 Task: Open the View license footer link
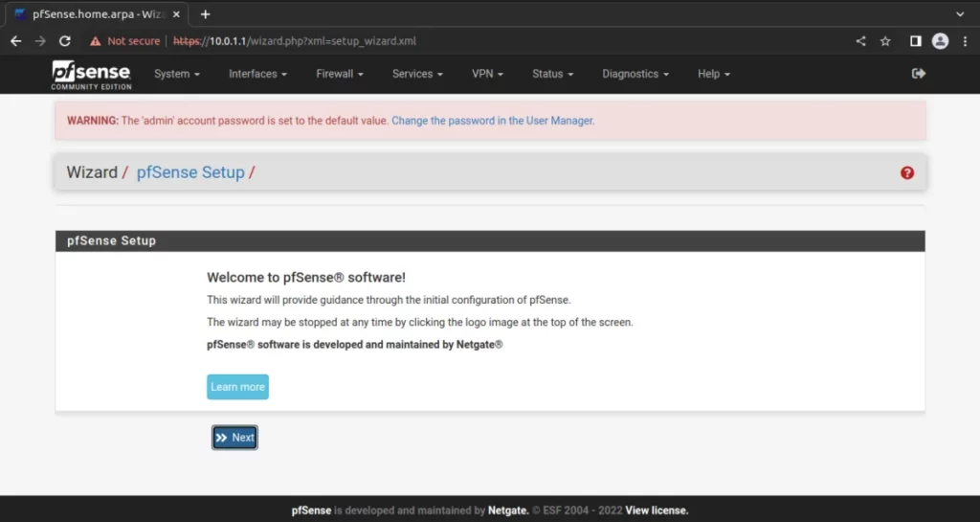pyautogui.click(x=657, y=511)
